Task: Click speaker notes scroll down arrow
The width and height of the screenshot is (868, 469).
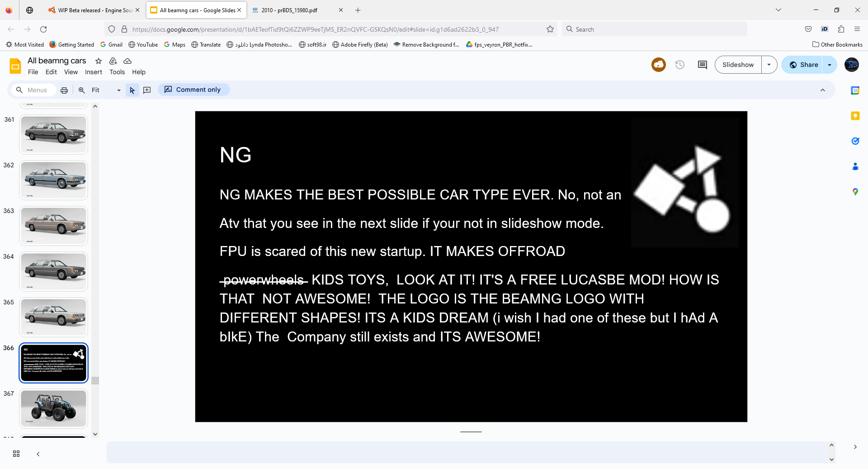Action: click(831, 460)
